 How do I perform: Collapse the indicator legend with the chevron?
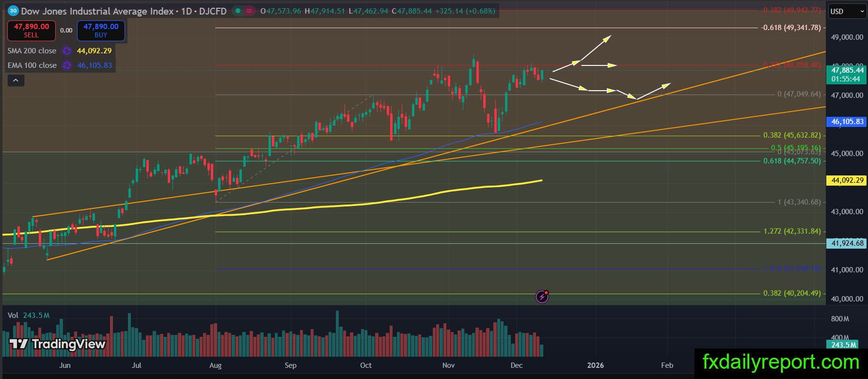pyautogui.click(x=16, y=80)
